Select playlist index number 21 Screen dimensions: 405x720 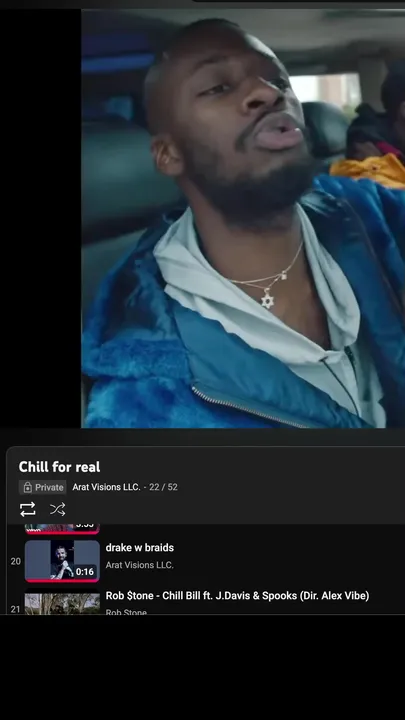pyautogui.click(x=16, y=609)
